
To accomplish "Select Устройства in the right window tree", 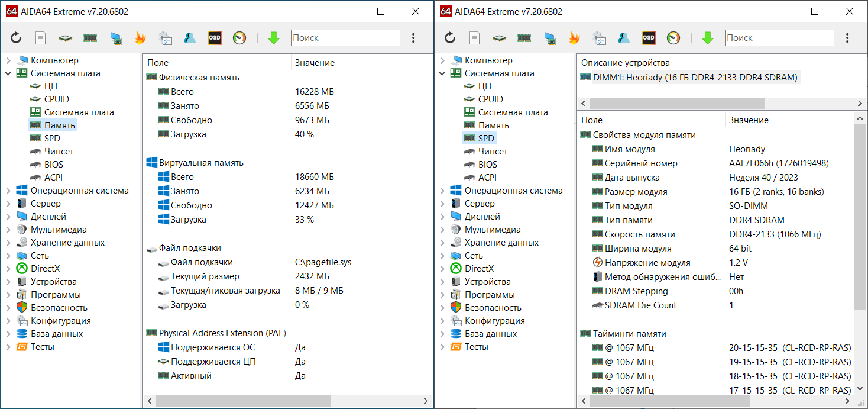I will tap(488, 282).
